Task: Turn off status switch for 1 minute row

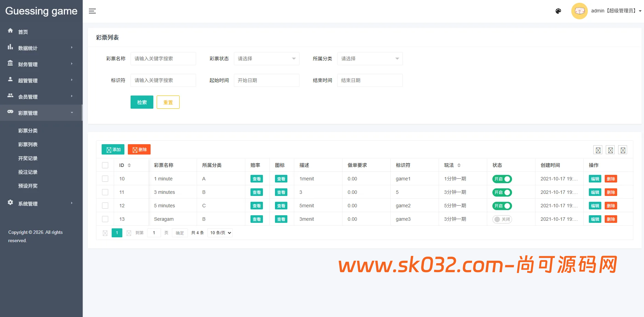Action: 502,179
